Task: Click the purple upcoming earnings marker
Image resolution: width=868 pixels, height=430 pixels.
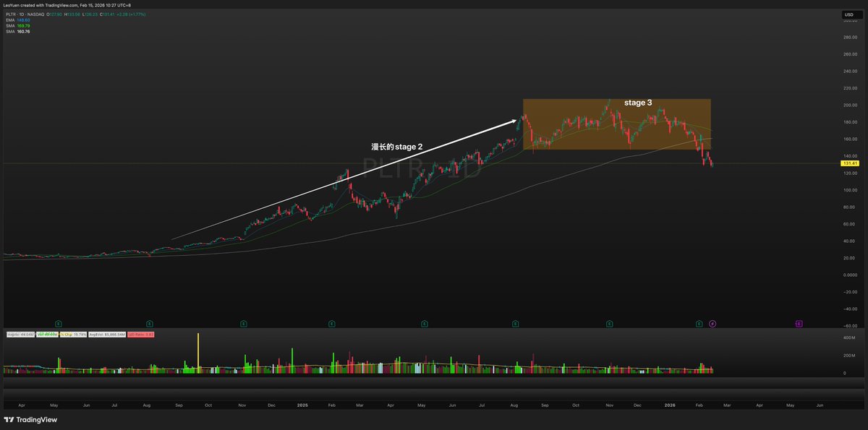Action: 799,324
